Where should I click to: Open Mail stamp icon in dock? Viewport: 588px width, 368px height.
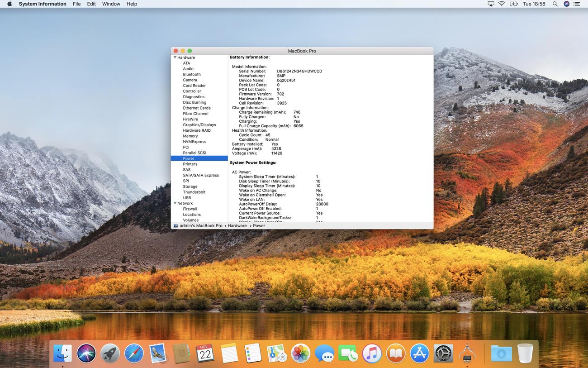click(158, 353)
